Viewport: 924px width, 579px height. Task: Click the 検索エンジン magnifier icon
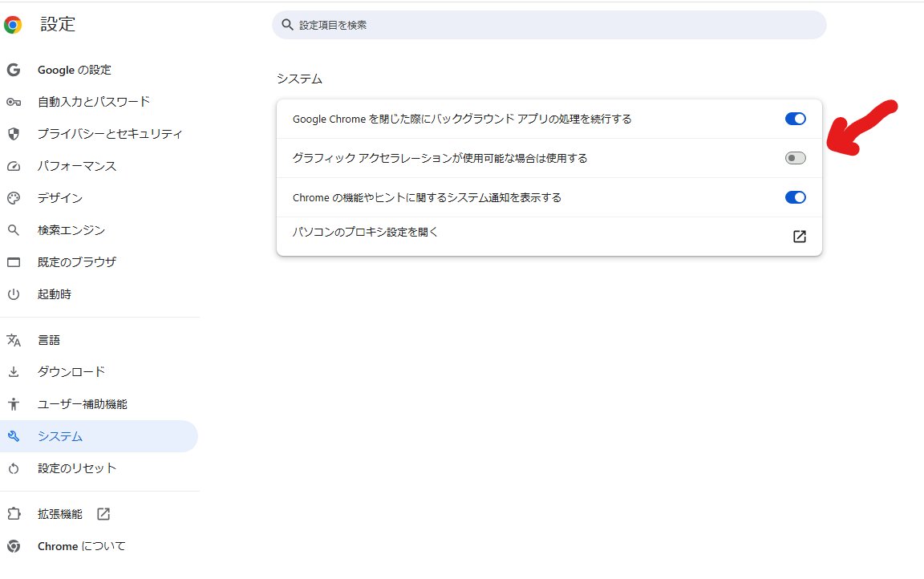pyautogui.click(x=14, y=230)
